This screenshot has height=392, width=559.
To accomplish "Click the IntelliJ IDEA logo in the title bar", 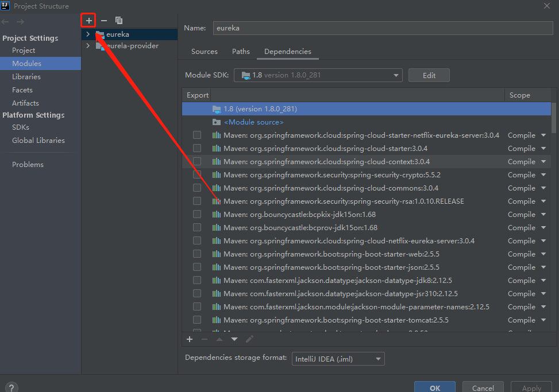I will 5,6.
